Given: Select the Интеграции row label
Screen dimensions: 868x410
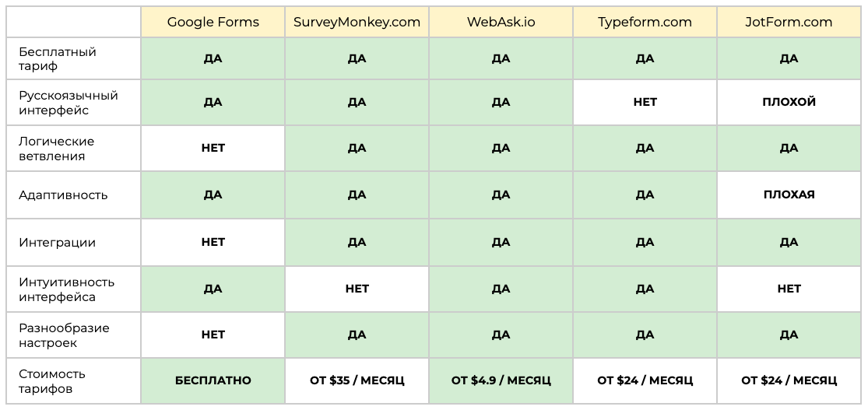Looking at the screenshot, I should pyautogui.click(x=58, y=243).
